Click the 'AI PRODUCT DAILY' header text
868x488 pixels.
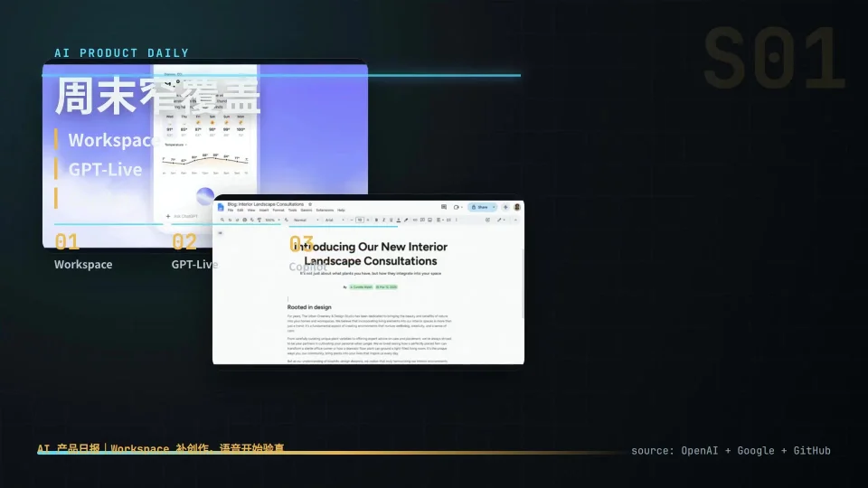[122, 53]
